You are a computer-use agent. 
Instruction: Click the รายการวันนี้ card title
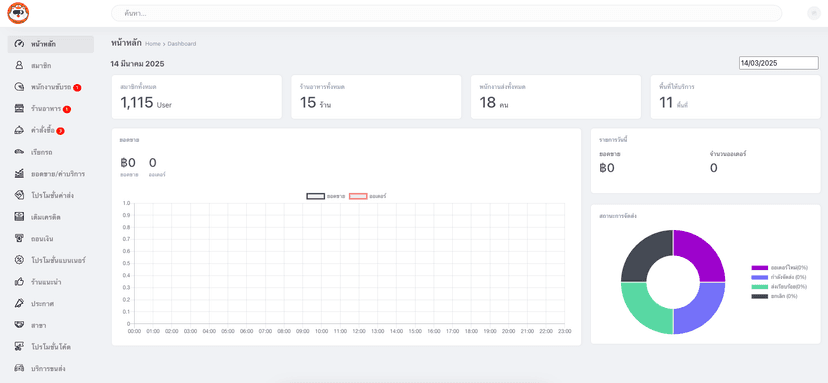pos(613,140)
